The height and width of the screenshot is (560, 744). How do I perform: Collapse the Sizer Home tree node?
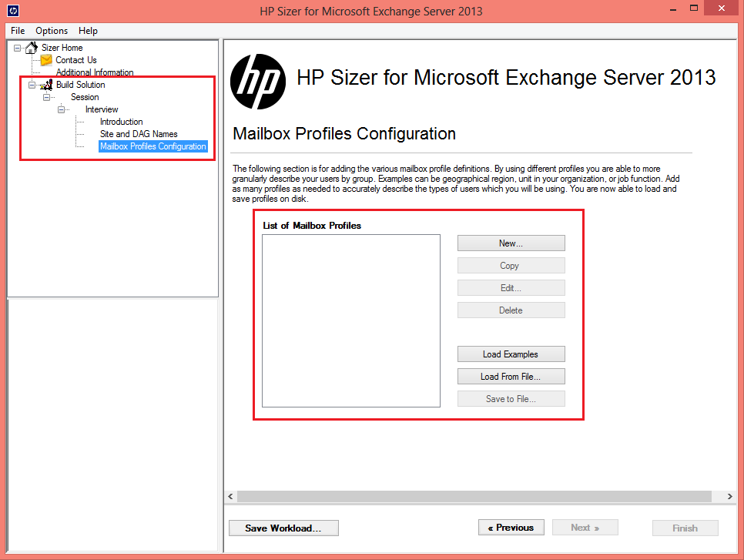tap(18, 48)
